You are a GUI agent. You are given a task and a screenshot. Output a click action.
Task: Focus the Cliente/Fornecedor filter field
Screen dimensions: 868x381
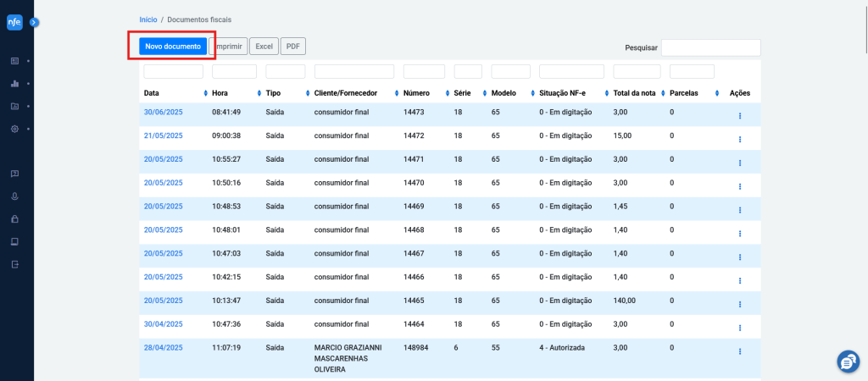(x=354, y=71)
